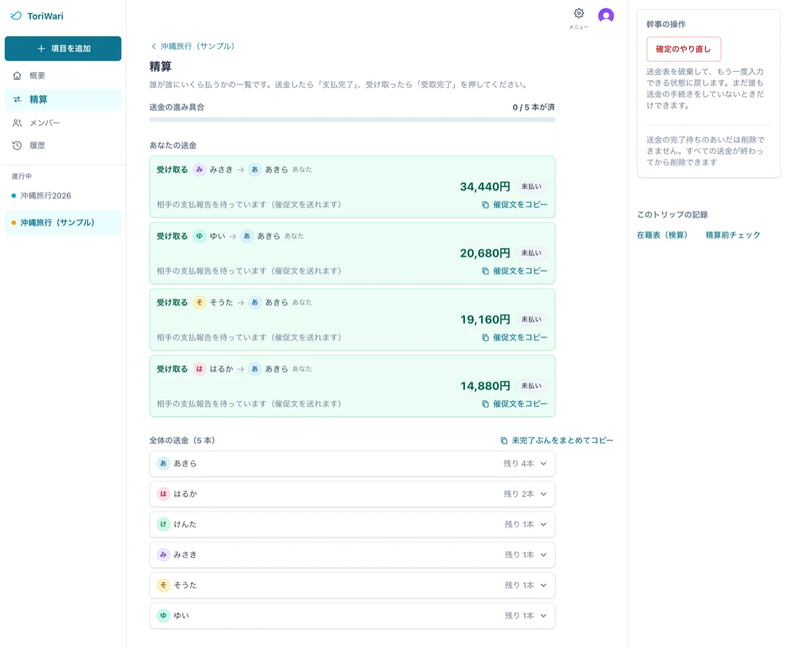Click the 送金の進み具合 progress bar
Viewport: 812px width, 648px height.
(352, 120)
